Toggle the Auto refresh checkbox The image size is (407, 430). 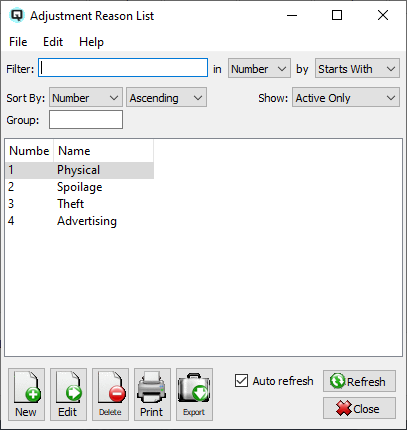pyautogui.click(x=241, y=381)
